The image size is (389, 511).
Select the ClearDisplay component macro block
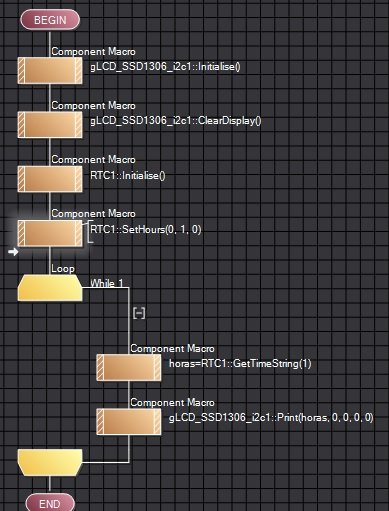pyautogui.click(x=50, y=124)
